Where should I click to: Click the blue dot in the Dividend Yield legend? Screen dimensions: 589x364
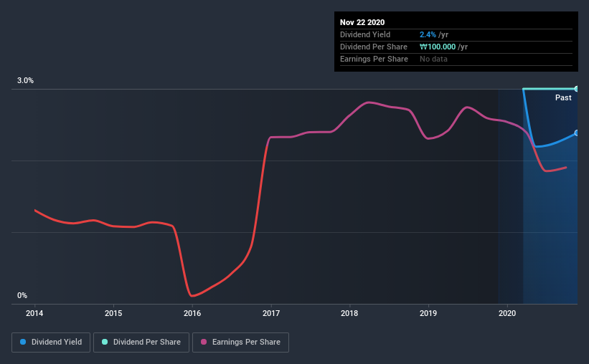(23, 343)
